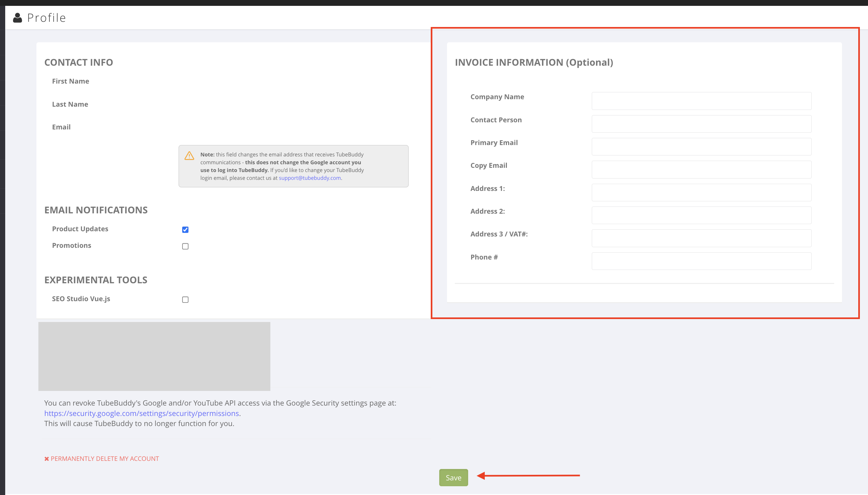868x495 pixels.
Task: Focus the Contact Person input field
Action: coord(701,124)
